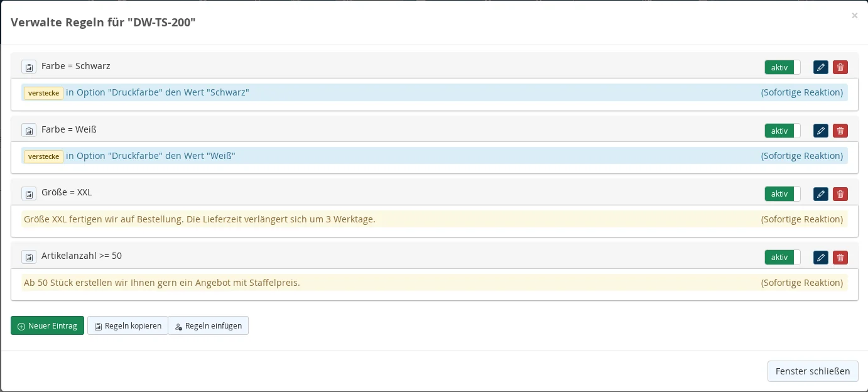Image resolution: width=868 pixels, height=392 pixels.
Task: Click the 'Größe = XXL' rule title
Action: 67,192
